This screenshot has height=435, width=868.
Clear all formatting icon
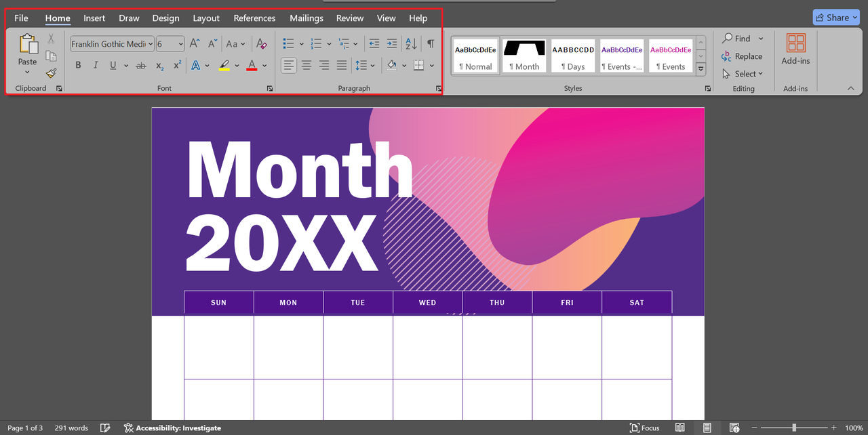coord(262,43)
